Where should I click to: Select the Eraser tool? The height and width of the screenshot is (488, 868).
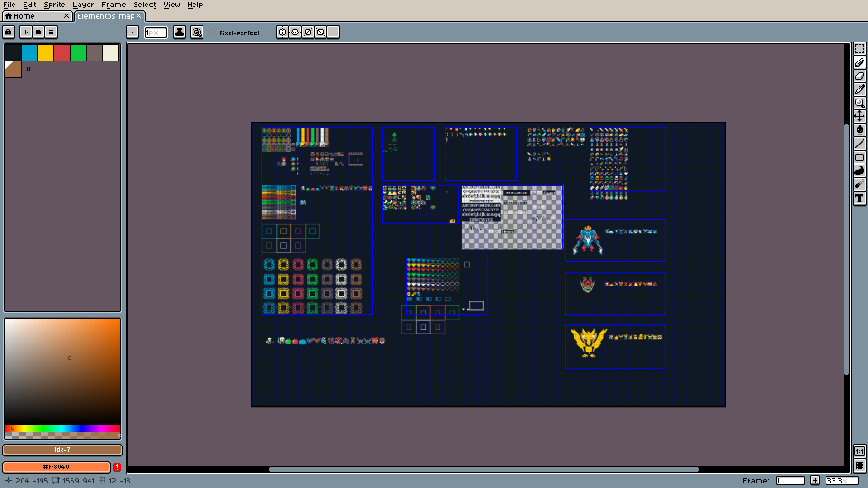[x=859, y=76]
